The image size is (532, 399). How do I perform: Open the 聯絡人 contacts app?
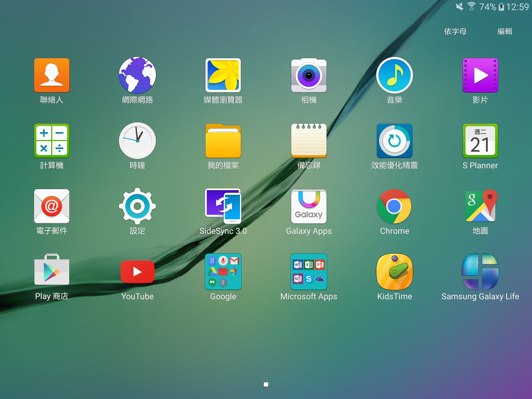(52, 75)
